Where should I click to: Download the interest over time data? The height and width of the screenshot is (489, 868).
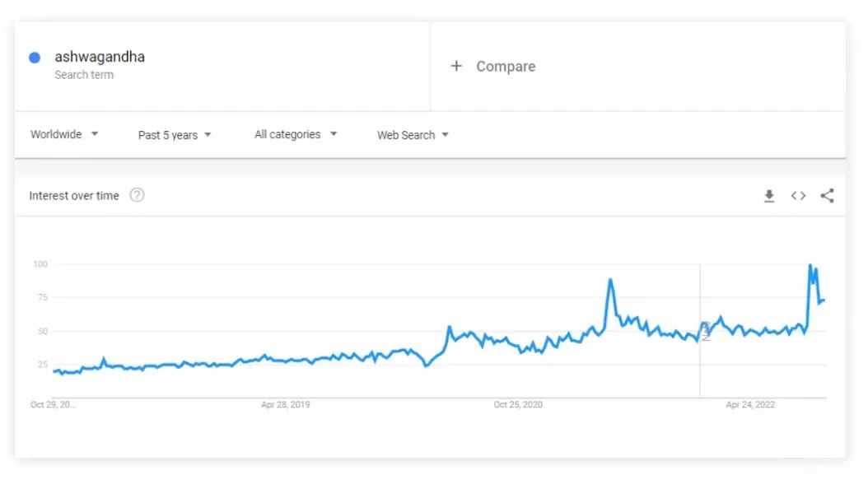click(769, 196)
